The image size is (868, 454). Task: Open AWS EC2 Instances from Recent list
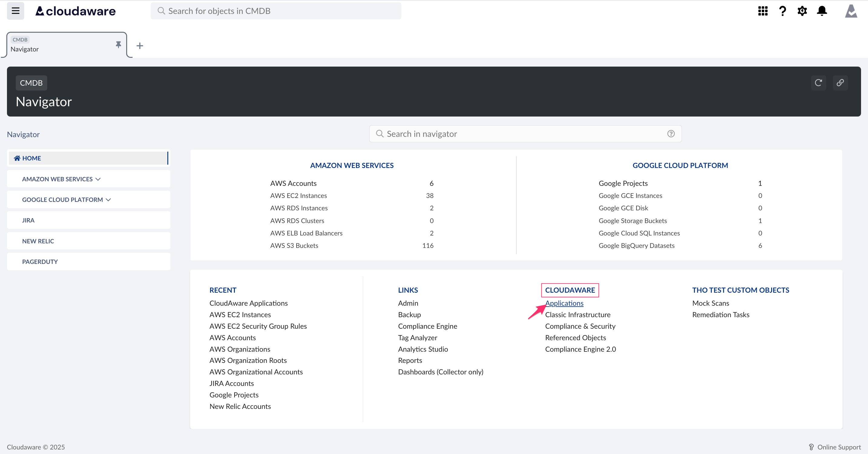click(x=240, y=314)
